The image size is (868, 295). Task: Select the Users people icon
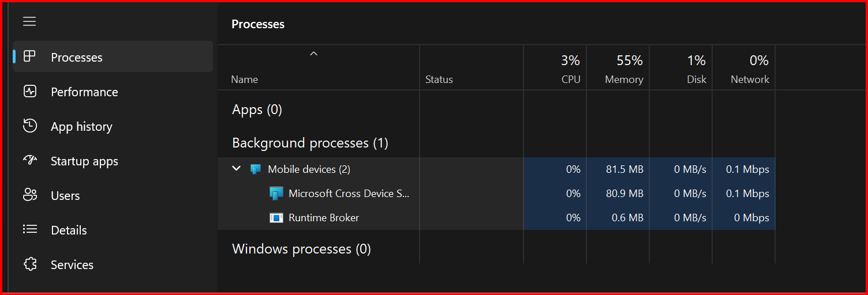(29, 195)
